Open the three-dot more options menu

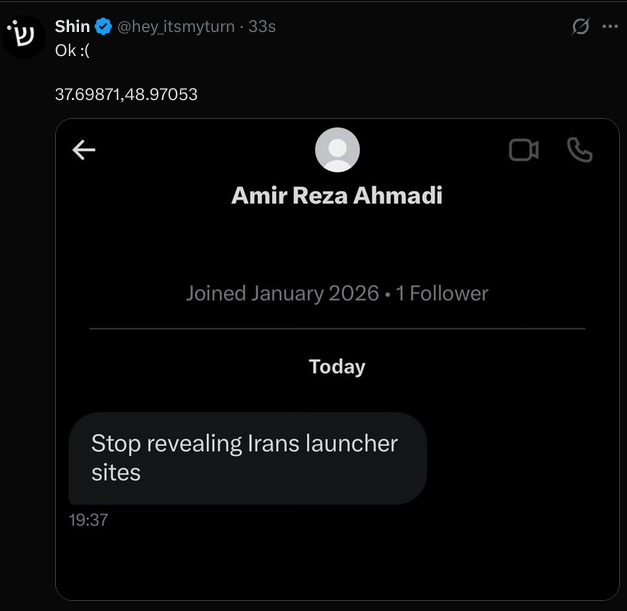click(x=610, y=26)
